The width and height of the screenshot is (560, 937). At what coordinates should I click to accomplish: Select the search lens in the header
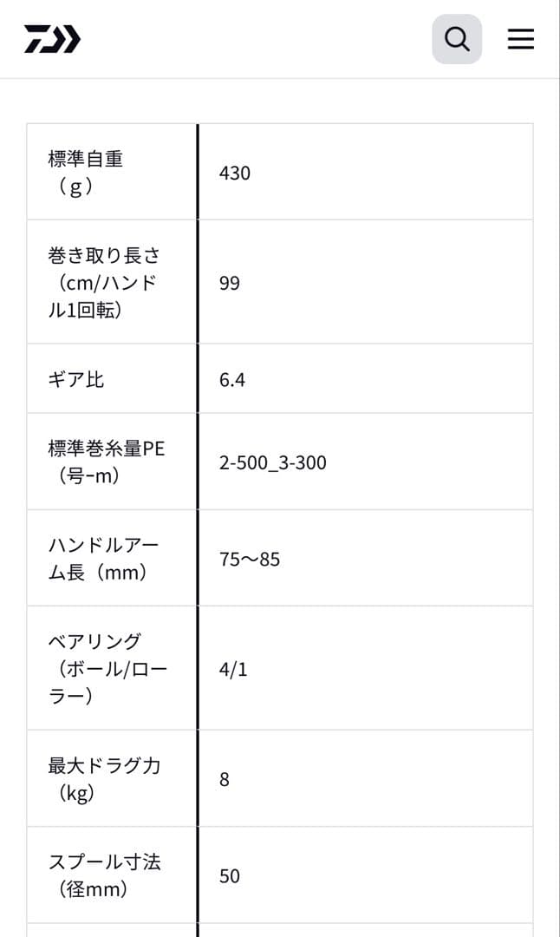click(x=456, y=38)
